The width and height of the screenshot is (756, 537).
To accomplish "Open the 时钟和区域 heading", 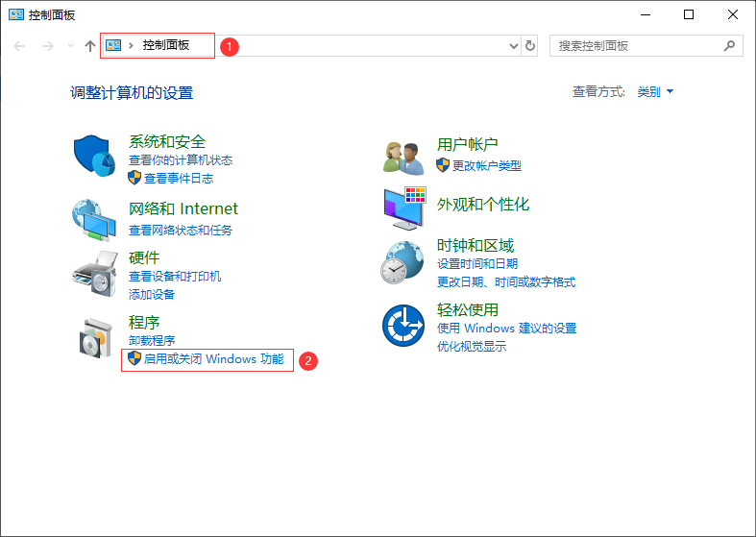I will tap(475, 245).
